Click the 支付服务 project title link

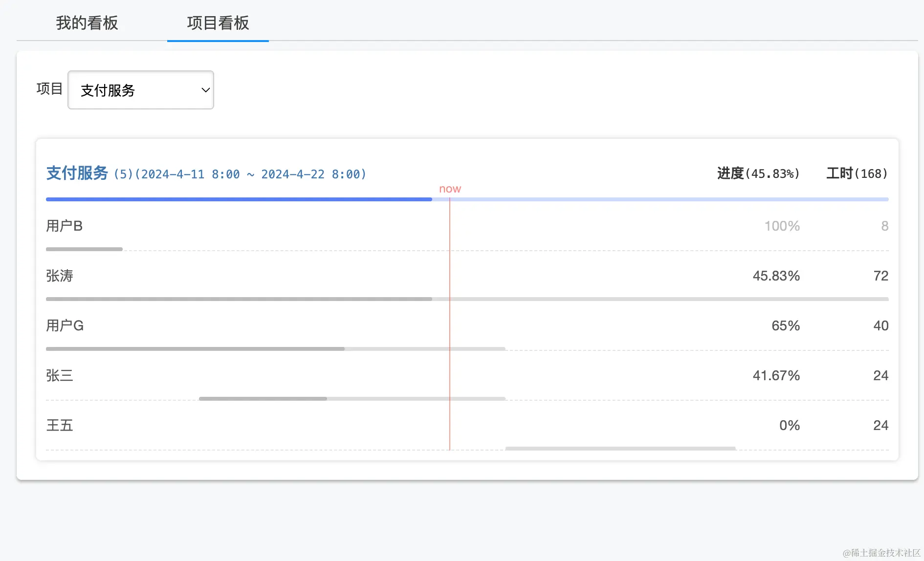77,173
